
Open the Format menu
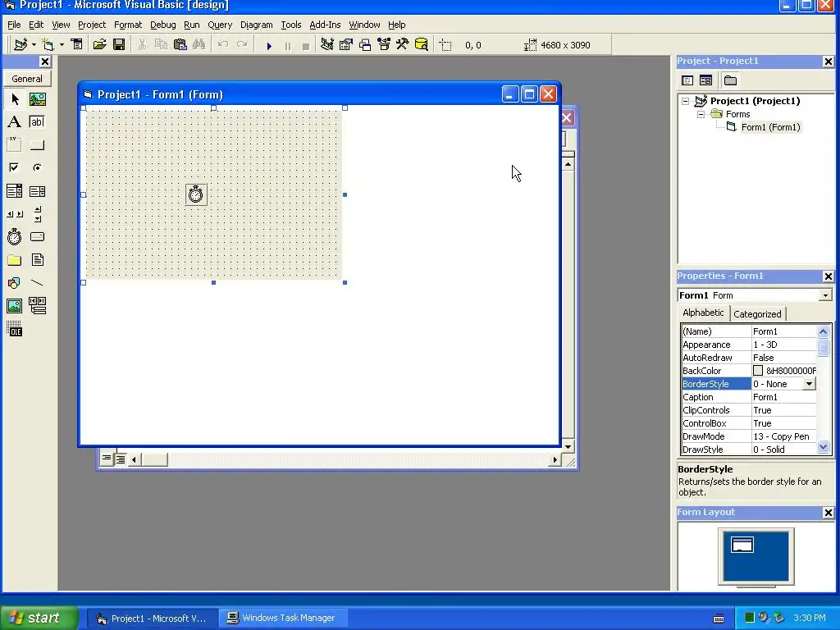point(127,25)
